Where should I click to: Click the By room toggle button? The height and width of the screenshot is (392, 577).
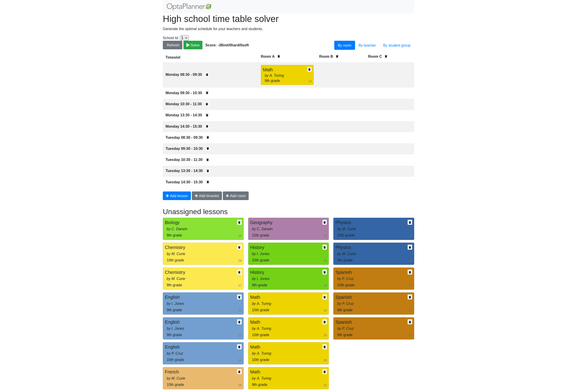(344, 45)
